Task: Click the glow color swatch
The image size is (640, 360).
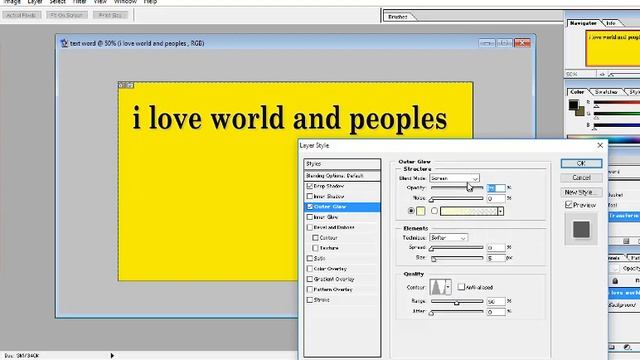Action: [420, 211]
